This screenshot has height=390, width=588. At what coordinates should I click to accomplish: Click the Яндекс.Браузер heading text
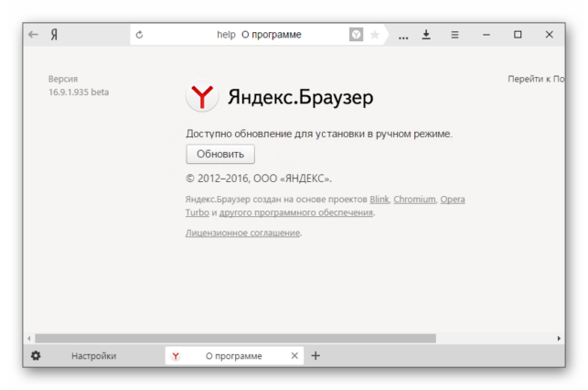pyautogui.click(x=300, y=97)
